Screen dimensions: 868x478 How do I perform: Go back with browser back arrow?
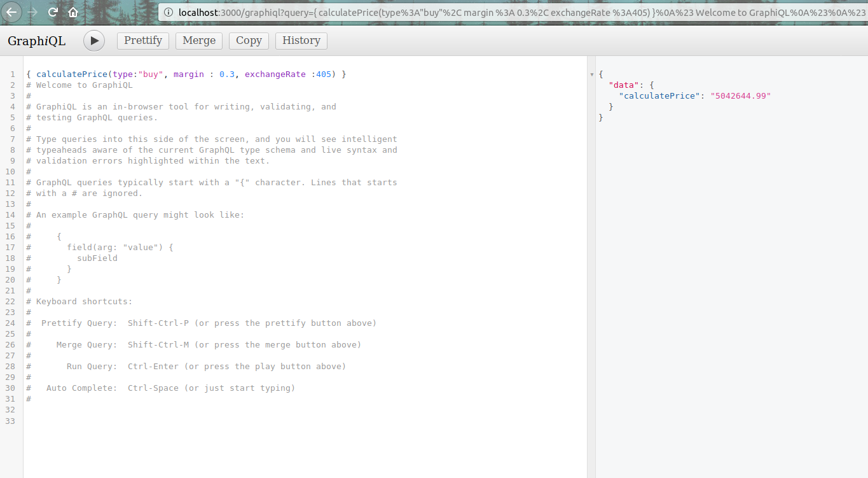[x=12, y=12]
